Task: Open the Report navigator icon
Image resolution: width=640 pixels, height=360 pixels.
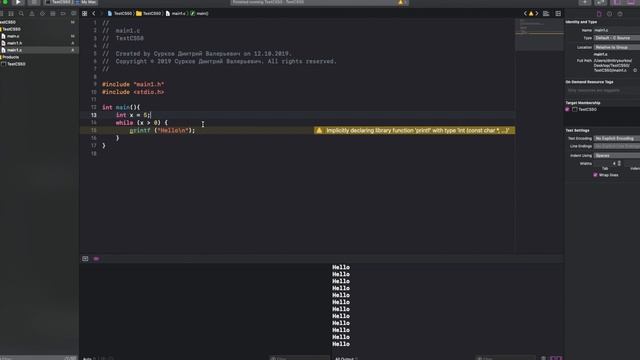Action: (73, 13)
